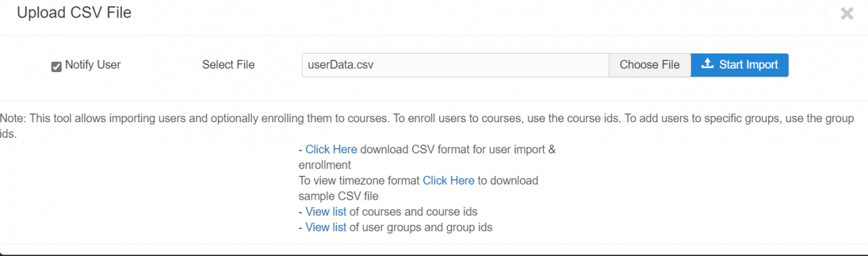The height and width of the screenshot is (256, 868).
Task: Click the userData.csv file name field
Action: click(456, 65)
